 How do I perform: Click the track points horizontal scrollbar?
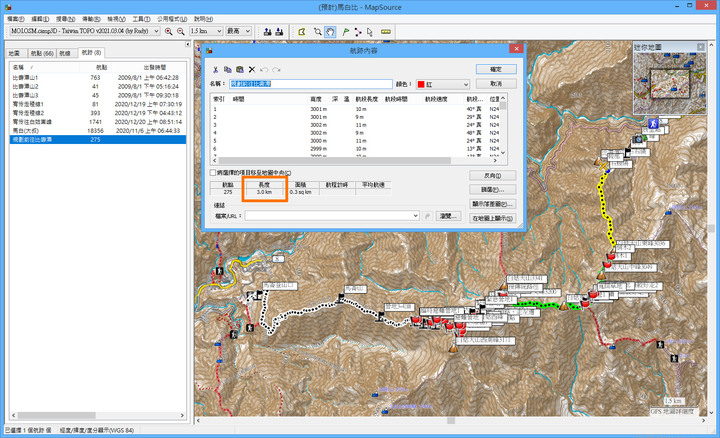(335, 160)
